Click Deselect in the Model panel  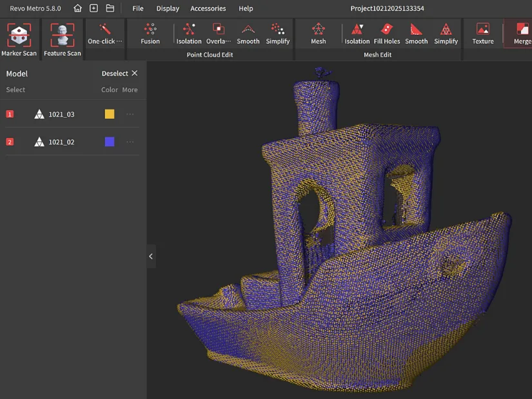pos(114,73)
